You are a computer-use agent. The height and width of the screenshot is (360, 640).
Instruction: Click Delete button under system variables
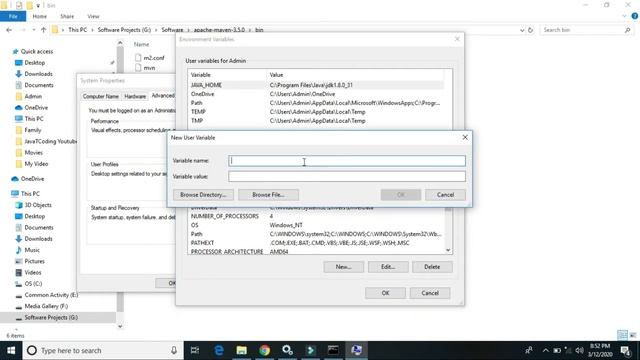tap(432, 267)
